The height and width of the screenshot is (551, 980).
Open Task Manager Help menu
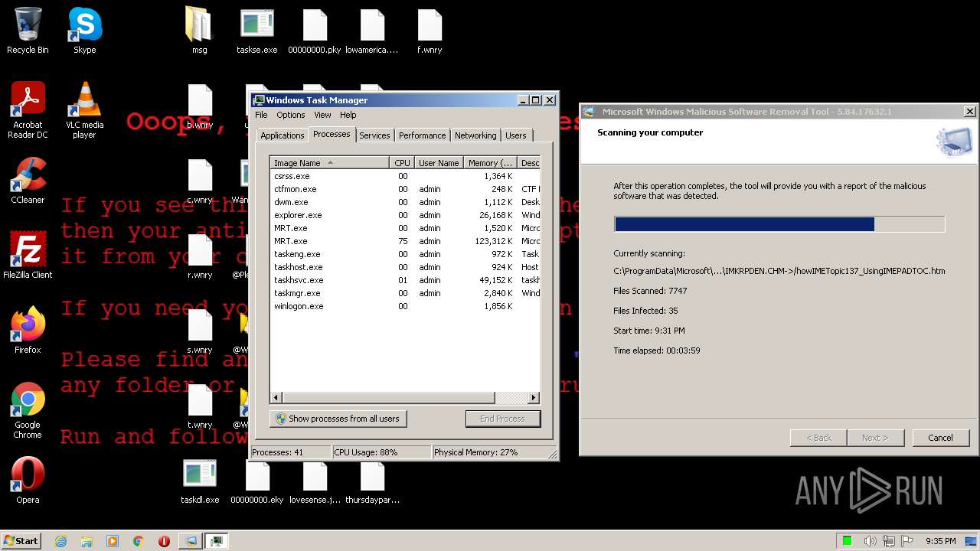[x=348, y=115]
